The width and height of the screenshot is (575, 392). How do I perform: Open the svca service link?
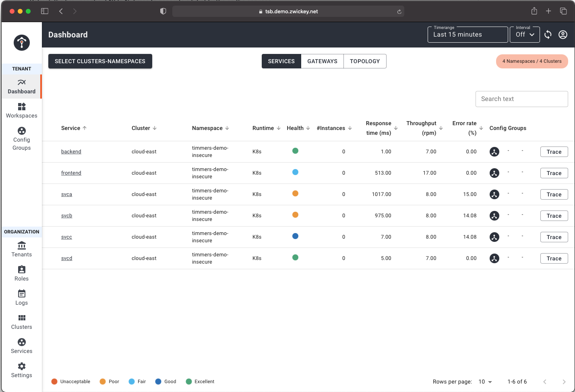[67, 194]
